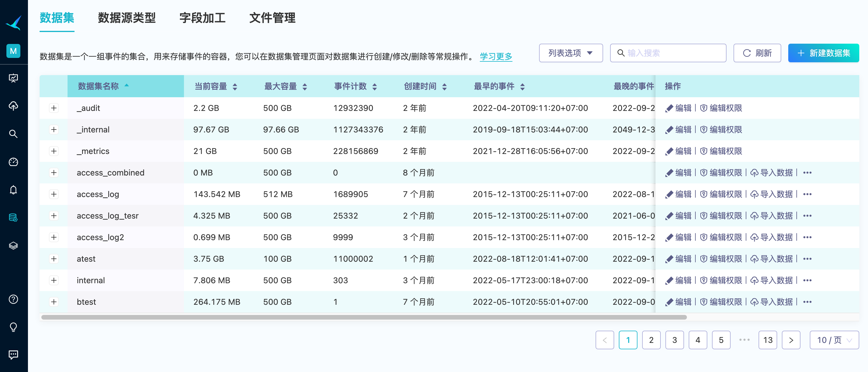Go to page 4
The height and width of the screenshot is (372, 868).
coord(698,340)
